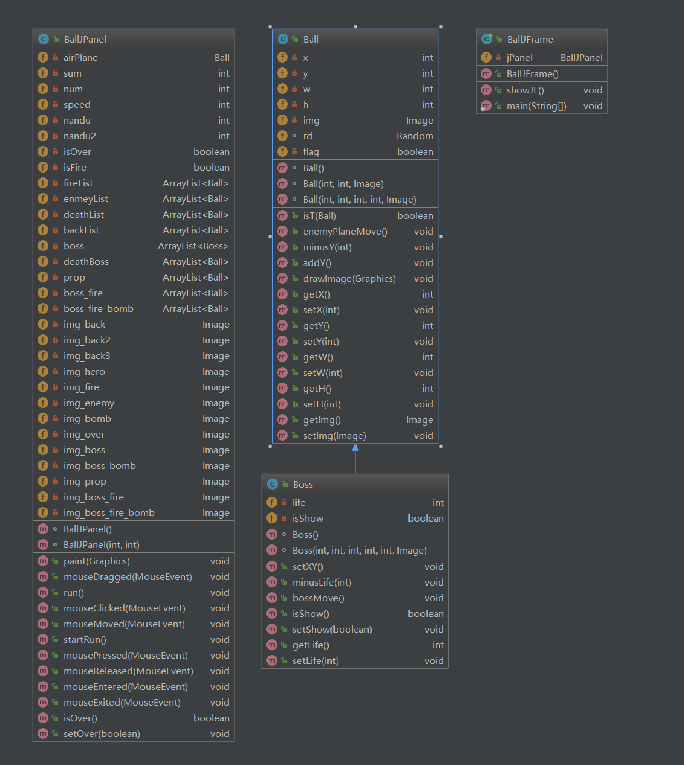Viewport: 684px width, 765px height.
Task: Click the method icon beside minusLife(int)
Action: [272, 583]
